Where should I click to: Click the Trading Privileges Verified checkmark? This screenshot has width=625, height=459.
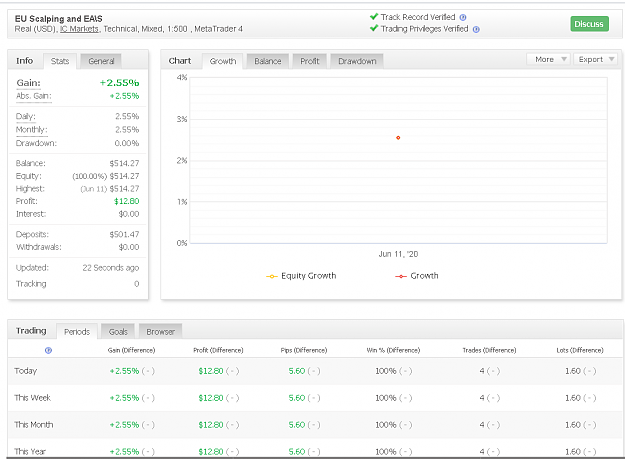pos(373,28)
